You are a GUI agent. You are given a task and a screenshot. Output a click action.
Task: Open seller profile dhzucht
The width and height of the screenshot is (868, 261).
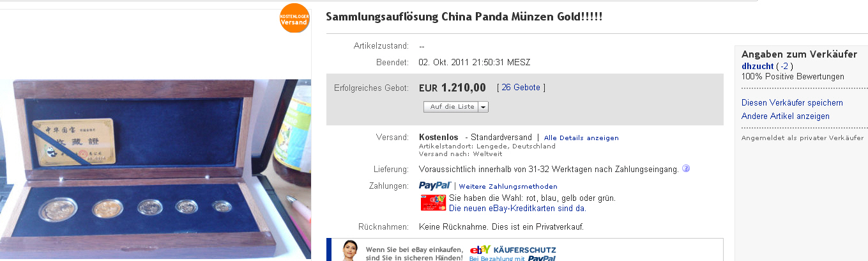(x=758, y=66)
